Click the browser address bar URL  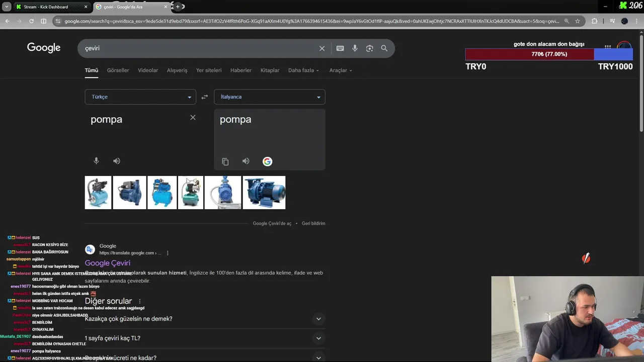click(x=311, y=21)
